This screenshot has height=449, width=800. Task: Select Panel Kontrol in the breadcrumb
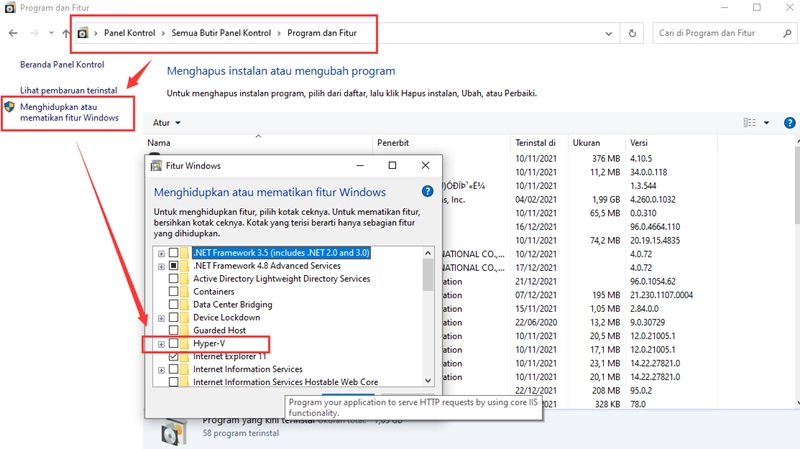[130, 33]
